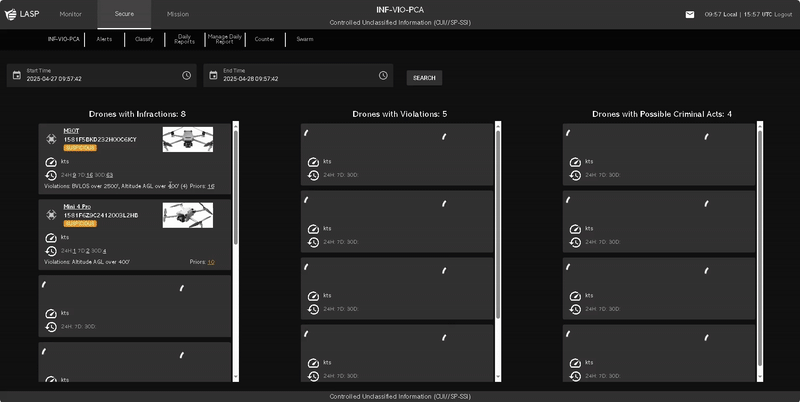The image size is (800, 402).
Task: Click the Violations list scrollbar thumb
Action: coord(498,224)
